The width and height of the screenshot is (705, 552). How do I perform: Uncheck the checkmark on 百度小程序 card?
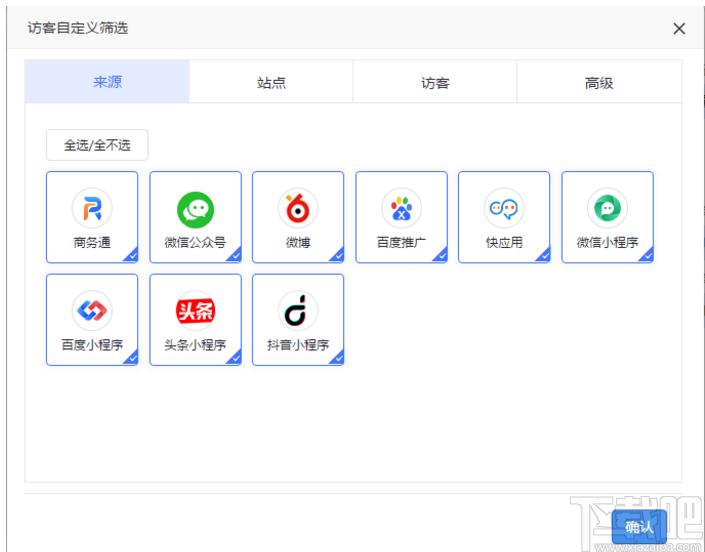pos(131,359)
